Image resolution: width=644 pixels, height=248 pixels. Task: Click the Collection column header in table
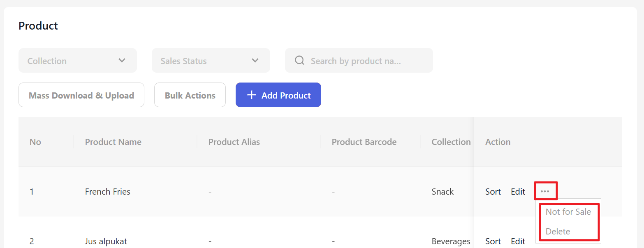pyautogui.click(x=451, y=142)
